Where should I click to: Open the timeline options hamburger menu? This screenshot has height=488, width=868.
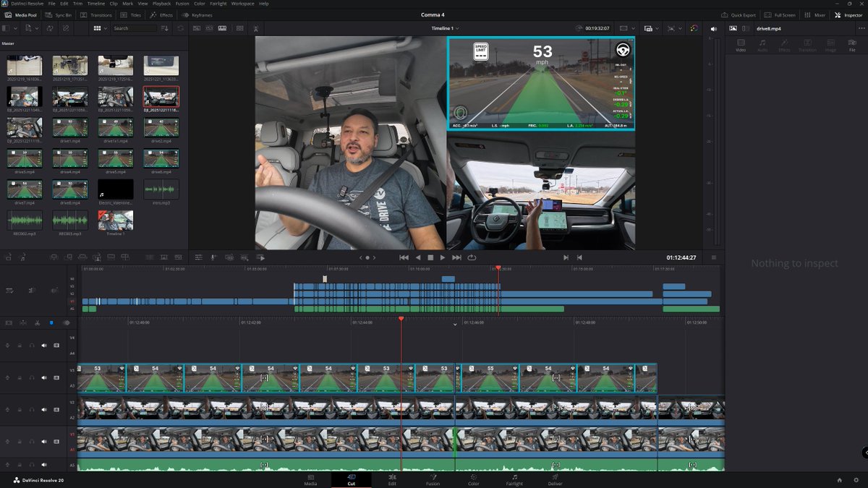click(714, 257)
